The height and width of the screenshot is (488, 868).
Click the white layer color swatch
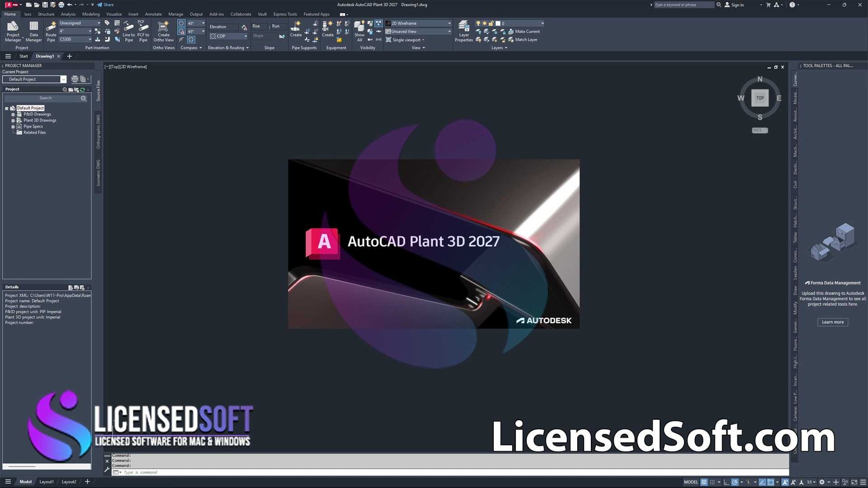pos(498,23)
